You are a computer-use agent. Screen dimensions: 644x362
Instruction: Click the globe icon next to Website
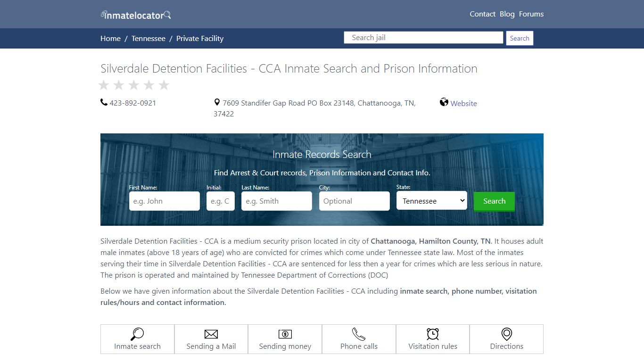444,102
